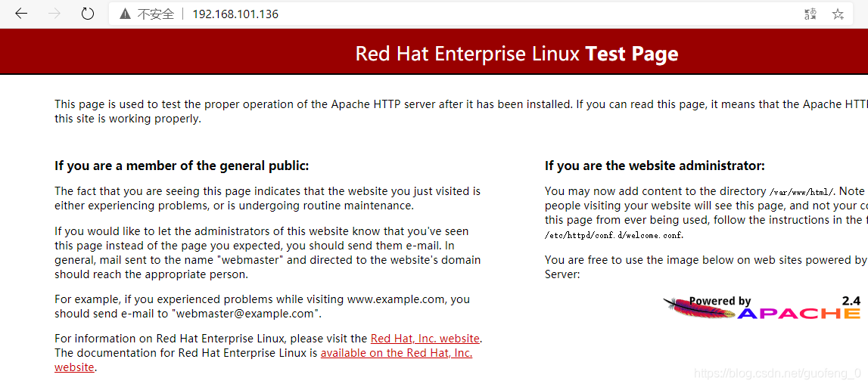Reload the page with refresh icon
Screen dimensions: 868x387
[x=88, y=14]
